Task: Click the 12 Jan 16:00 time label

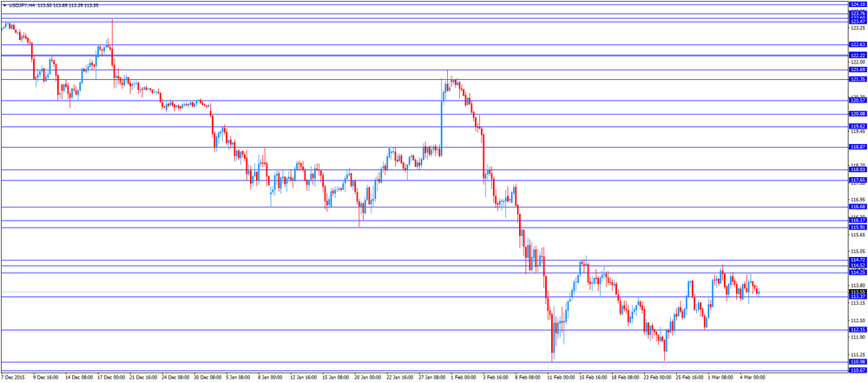Action: (x=304, y=378)
